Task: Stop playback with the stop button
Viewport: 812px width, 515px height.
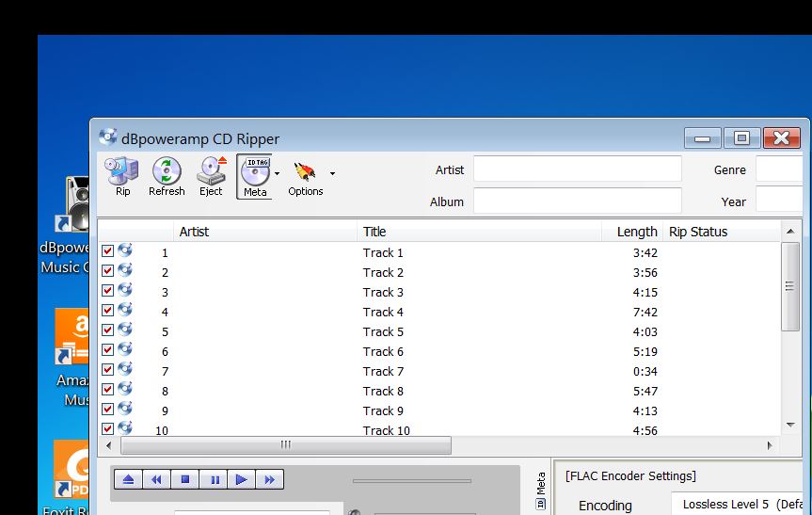Action: click(185, 480)
